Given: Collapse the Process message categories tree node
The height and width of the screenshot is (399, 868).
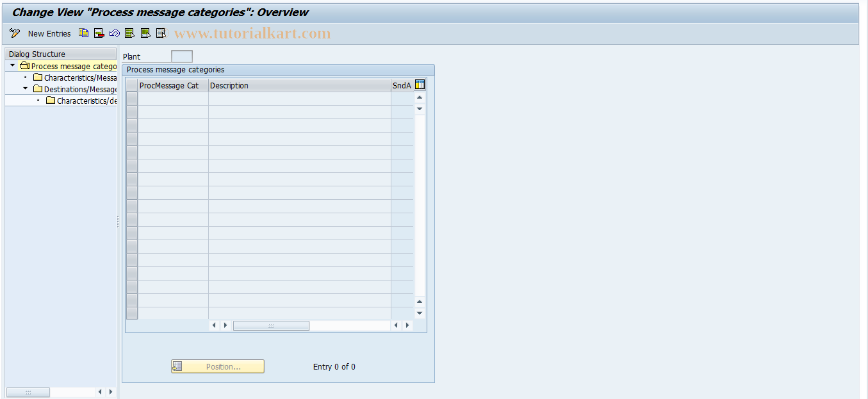Looking at the screenshot, I should [12, 66].
